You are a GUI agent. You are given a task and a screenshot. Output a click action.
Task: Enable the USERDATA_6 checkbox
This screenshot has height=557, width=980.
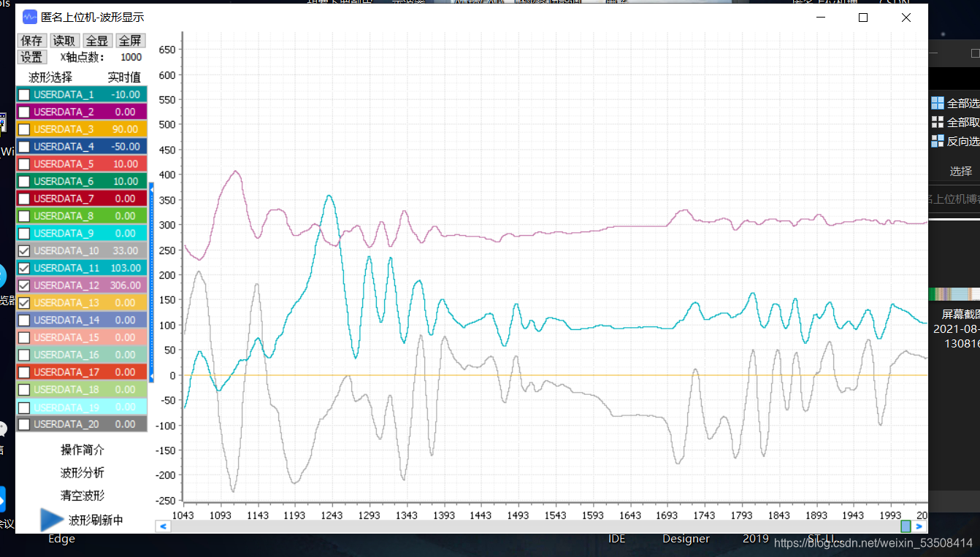point(24,181)
